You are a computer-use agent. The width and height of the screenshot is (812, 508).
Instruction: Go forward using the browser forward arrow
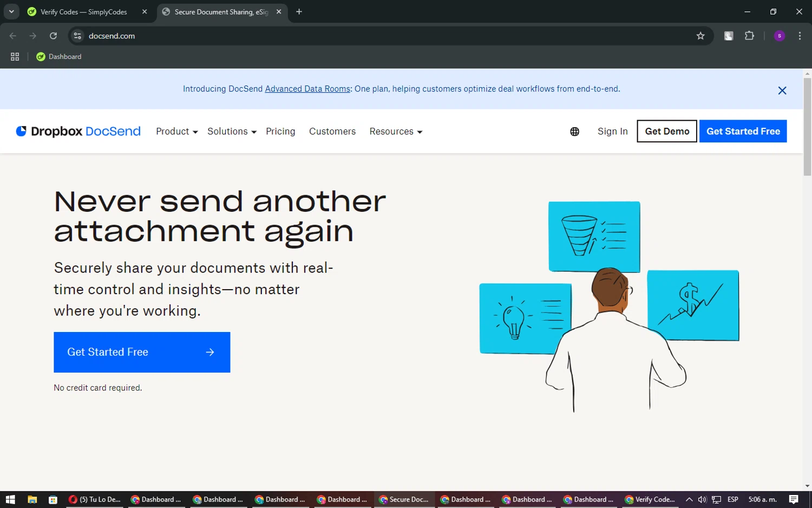tap(33, 36)
